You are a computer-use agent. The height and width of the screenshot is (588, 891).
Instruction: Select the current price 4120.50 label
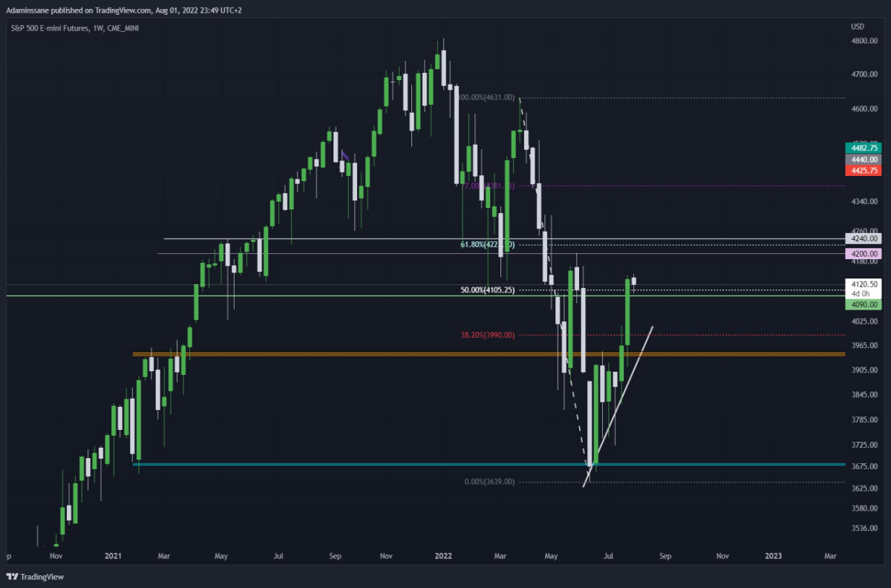click(863, 284)
